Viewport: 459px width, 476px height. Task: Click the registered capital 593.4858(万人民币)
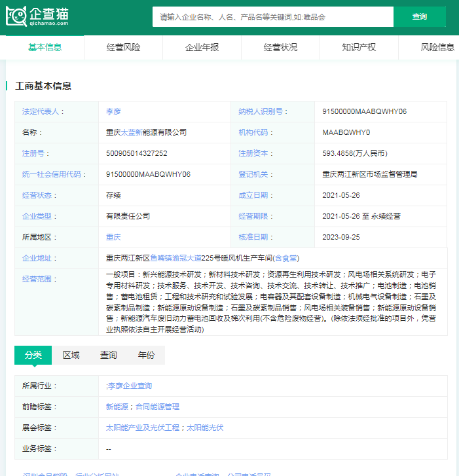point(355,154)
